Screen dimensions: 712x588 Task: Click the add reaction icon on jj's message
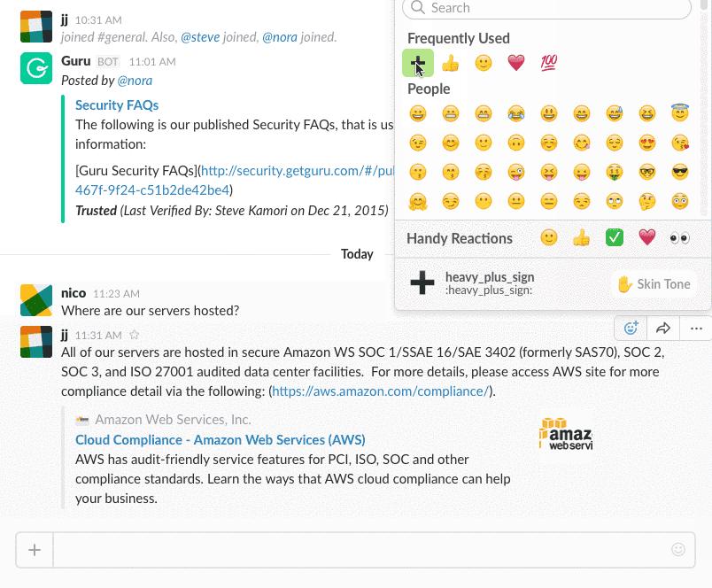pyautogui.click(x=631, y=328)
